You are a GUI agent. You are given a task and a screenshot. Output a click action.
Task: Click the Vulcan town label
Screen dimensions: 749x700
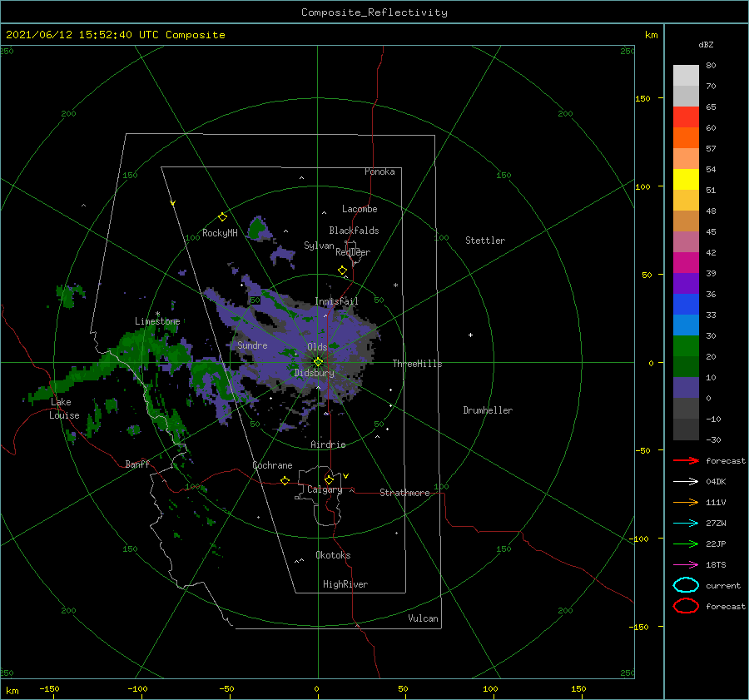click(423, 618)
